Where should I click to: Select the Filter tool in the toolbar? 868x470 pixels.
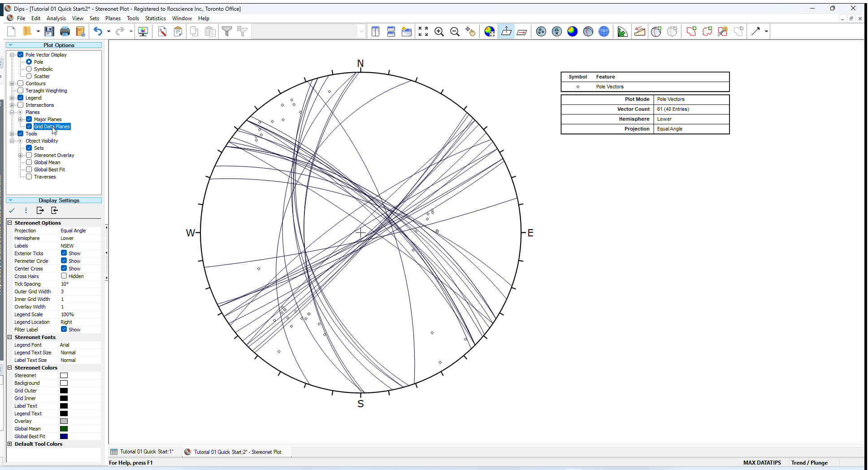(227, 31)
